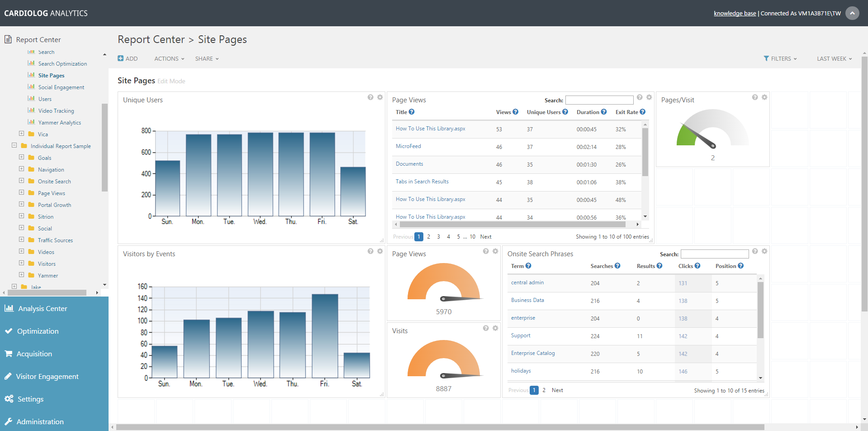
Task: Open help icon of Page Views table widget
Action: coord(640,97)
